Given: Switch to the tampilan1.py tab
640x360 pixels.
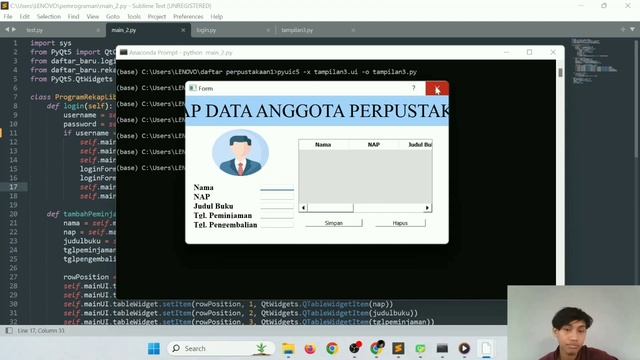Looking at the screenshot, I should (x=297, y=30).
